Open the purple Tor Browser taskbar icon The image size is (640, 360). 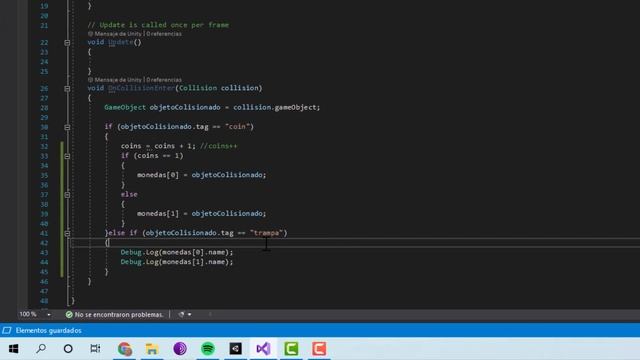[x=180, y=349]
